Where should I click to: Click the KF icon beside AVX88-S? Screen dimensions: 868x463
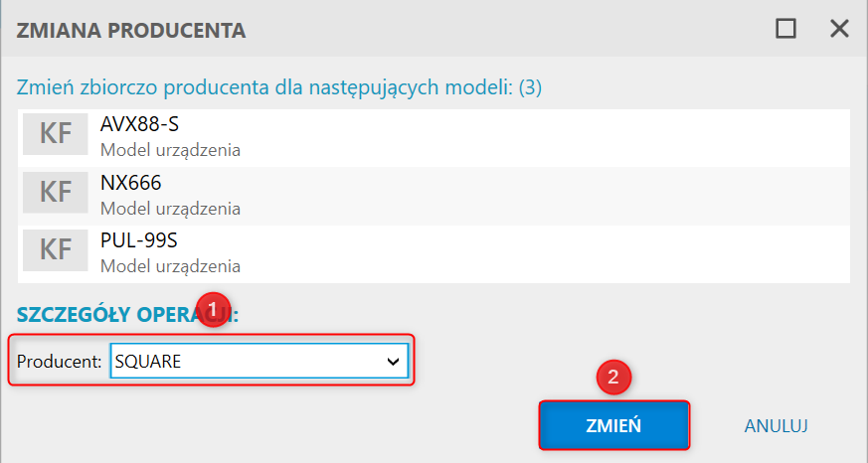point(56,134)
